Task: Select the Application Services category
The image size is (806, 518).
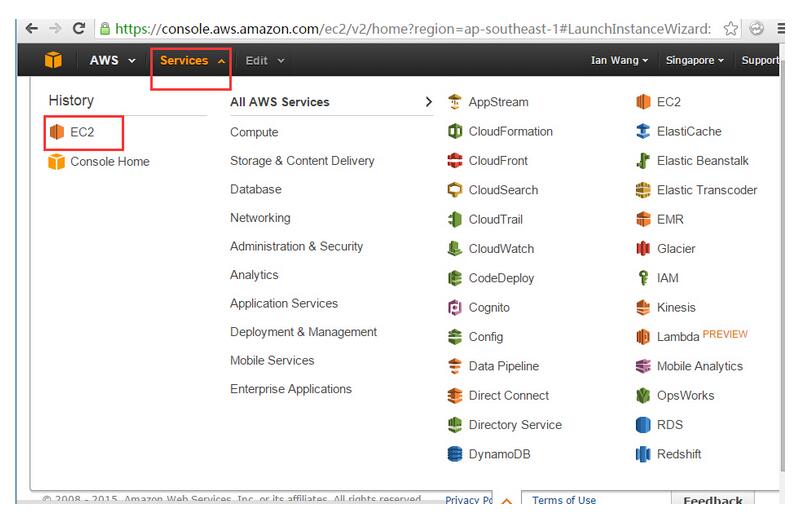Action: pos(284,303)
